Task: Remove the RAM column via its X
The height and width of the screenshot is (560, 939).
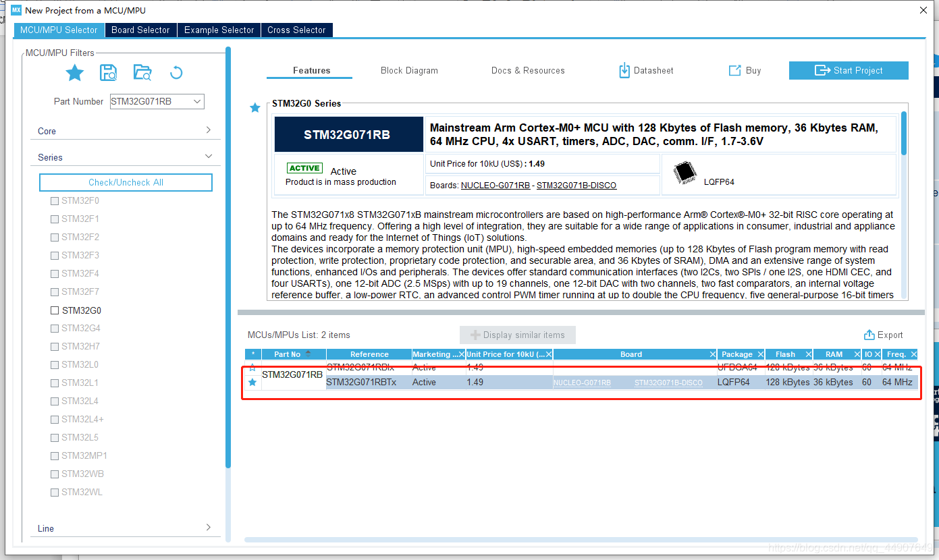Action: click(x=857, y=354)
